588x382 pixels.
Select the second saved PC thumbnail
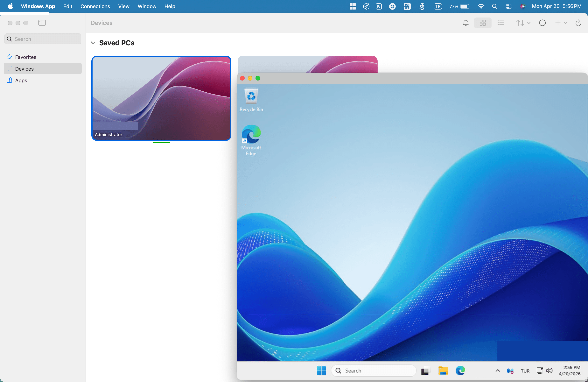(308, 64)
